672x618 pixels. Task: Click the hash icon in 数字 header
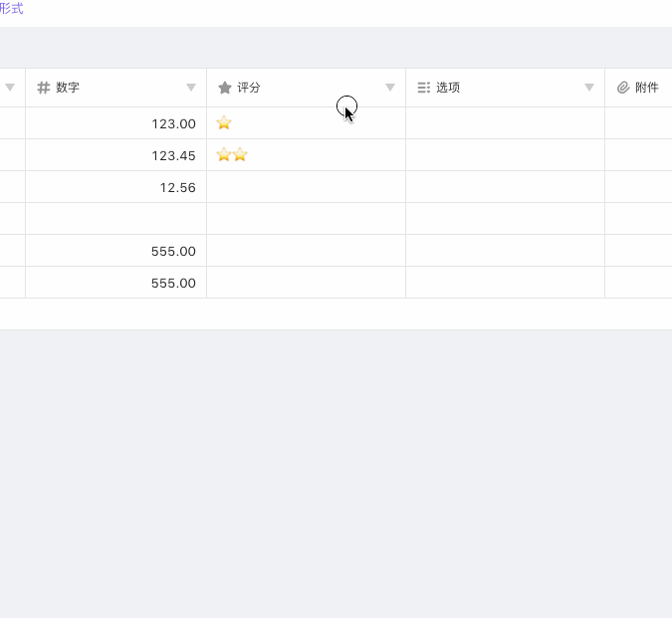click(x=44, y=88)
